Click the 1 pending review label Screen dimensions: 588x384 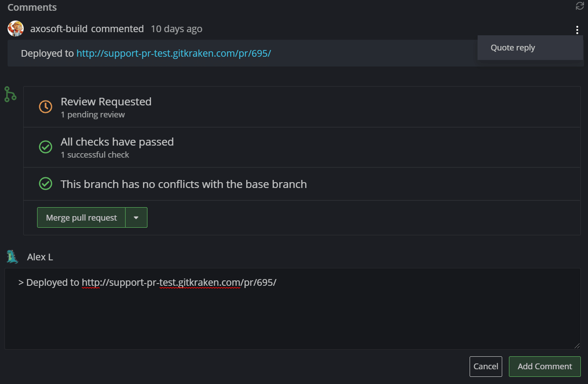[92, 115]
